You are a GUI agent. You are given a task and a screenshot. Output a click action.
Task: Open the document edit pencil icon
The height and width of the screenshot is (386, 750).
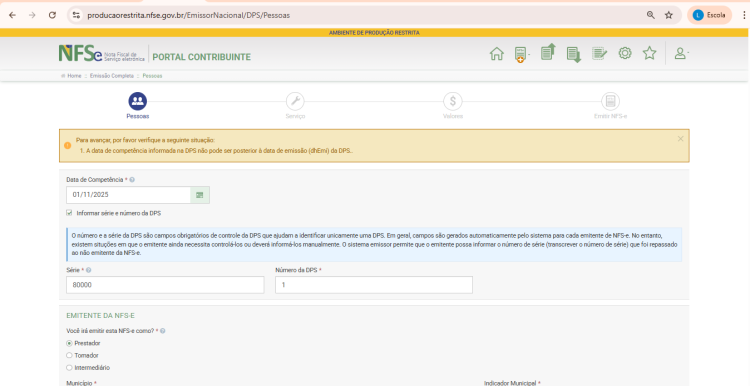click(599, 53)
